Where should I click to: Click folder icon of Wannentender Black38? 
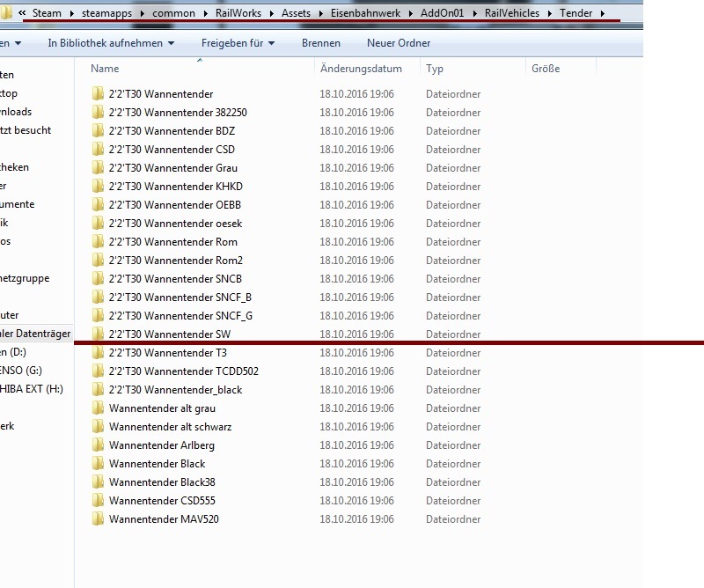[98, 481]
